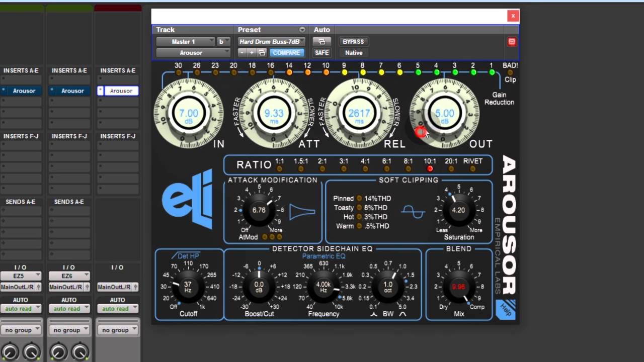The width and height of the screenshot is (644, 362).
Task: Click the BW knob at 1.0 oct
Action: [x=388, y=287]
